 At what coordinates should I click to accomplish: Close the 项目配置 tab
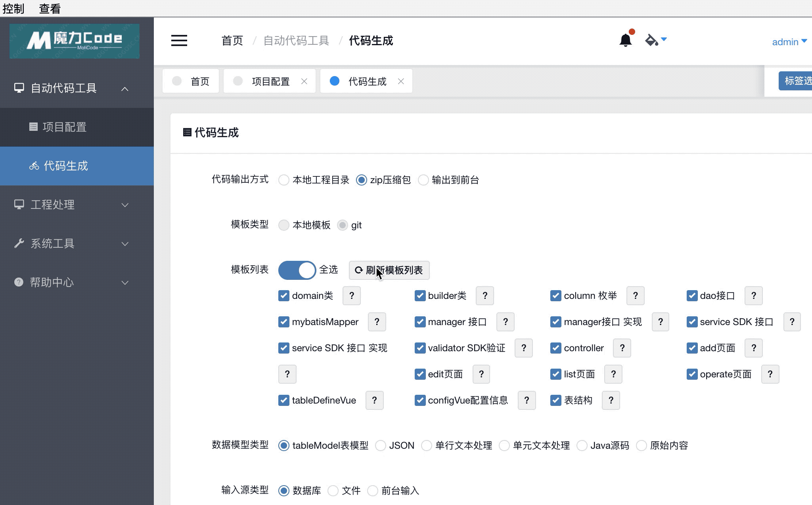pyautogui.click(x=304, y=81)
